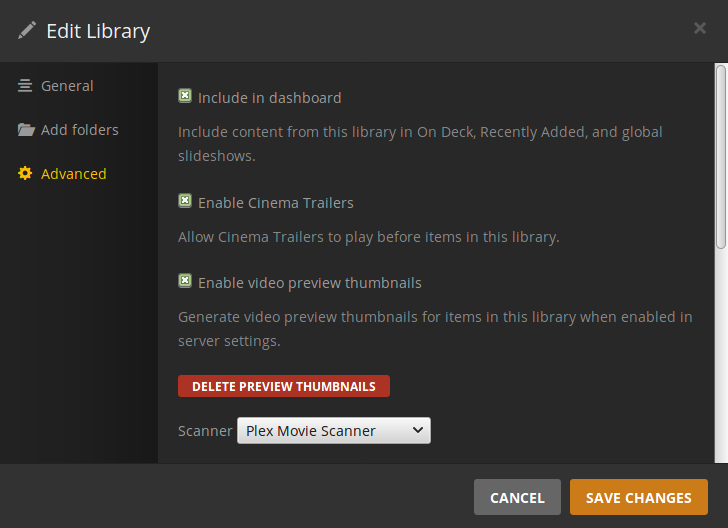The height and width of the screenshot is (528, 728).
Task: Click Save Changes button
Action: point(638,497)
